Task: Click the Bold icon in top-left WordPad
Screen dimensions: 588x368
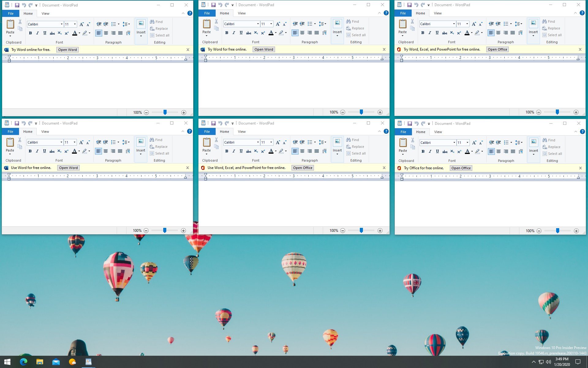Action: (x=31, y=33)
